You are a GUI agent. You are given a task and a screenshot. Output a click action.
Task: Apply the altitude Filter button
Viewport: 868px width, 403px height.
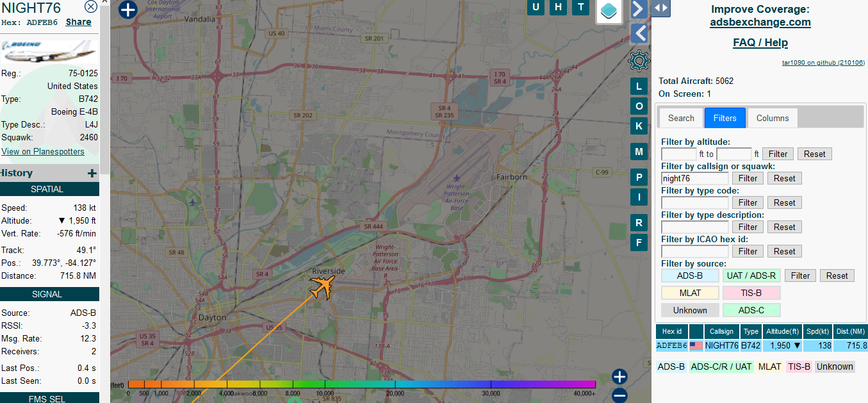778,154
